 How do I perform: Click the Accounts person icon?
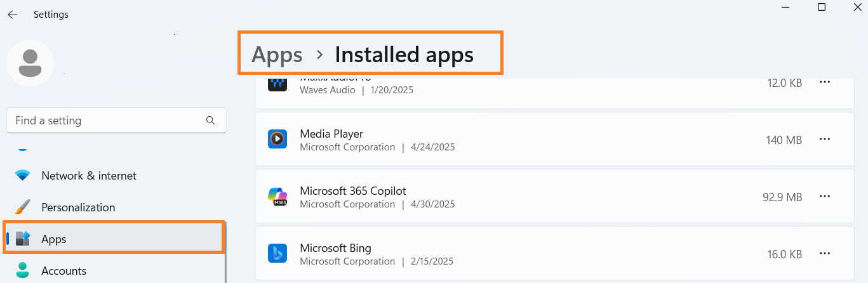point(23,270)
